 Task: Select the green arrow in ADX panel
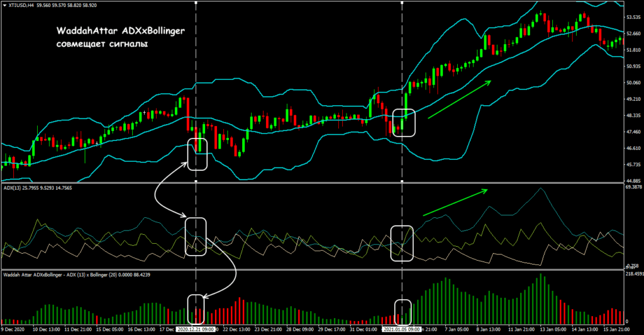click(x=454, y=202)
